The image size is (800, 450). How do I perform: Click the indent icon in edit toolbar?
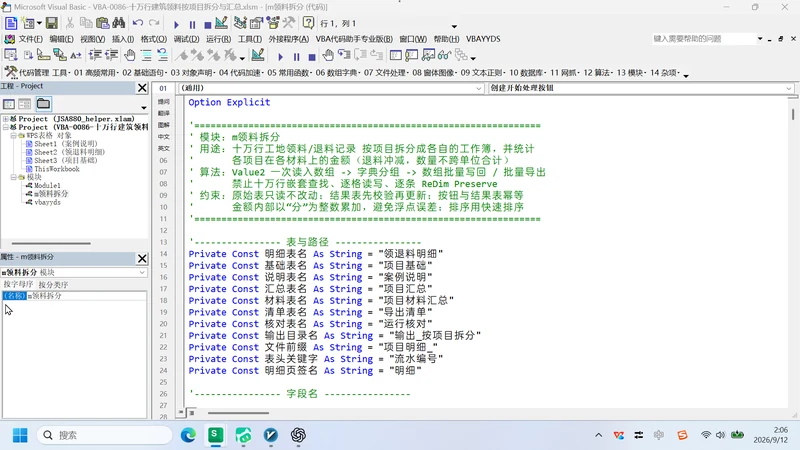(x=95, y=55)
